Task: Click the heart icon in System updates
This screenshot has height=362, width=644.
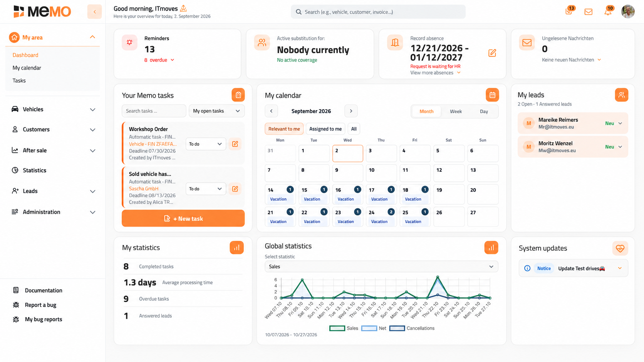Action: [x=620, y=249]
